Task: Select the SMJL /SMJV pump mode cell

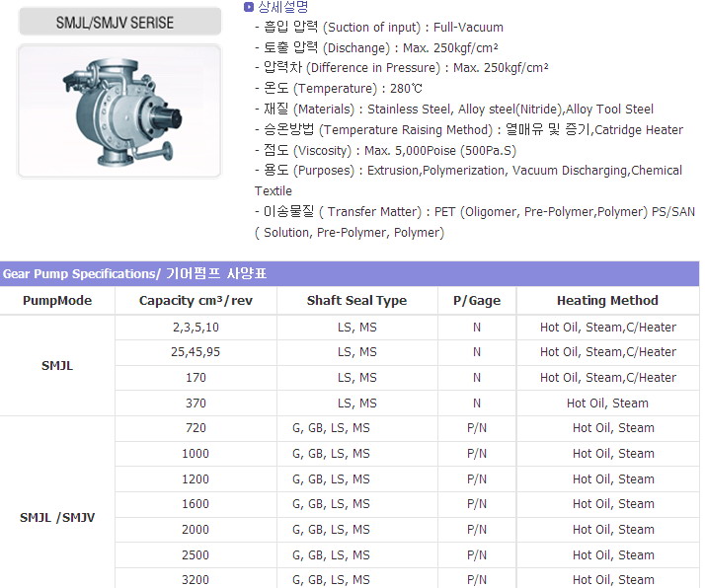Action: [x=57, y=517]
